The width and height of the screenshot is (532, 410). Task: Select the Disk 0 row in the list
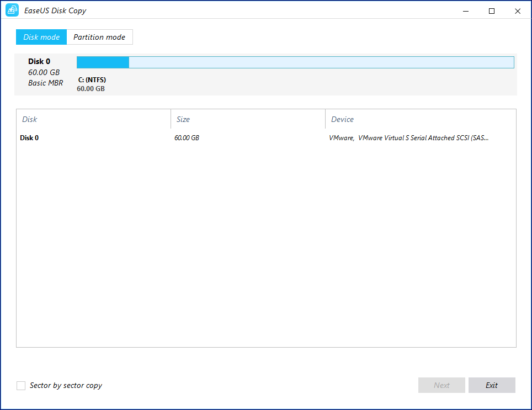click(x=266, y=138)
